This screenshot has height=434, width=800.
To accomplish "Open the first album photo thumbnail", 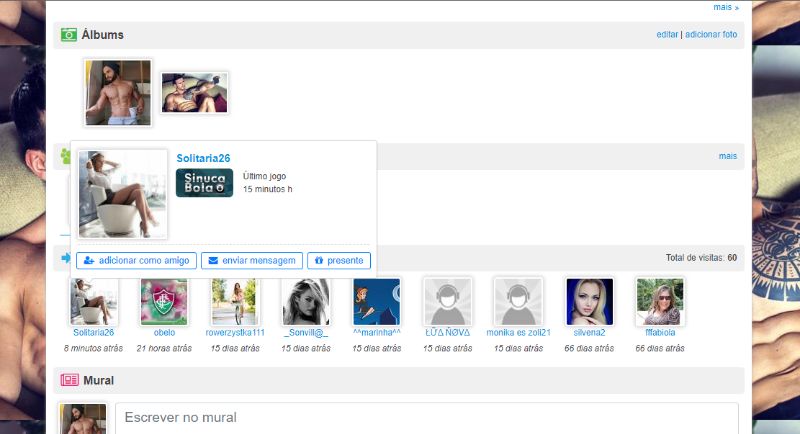I will click(118, 92).
